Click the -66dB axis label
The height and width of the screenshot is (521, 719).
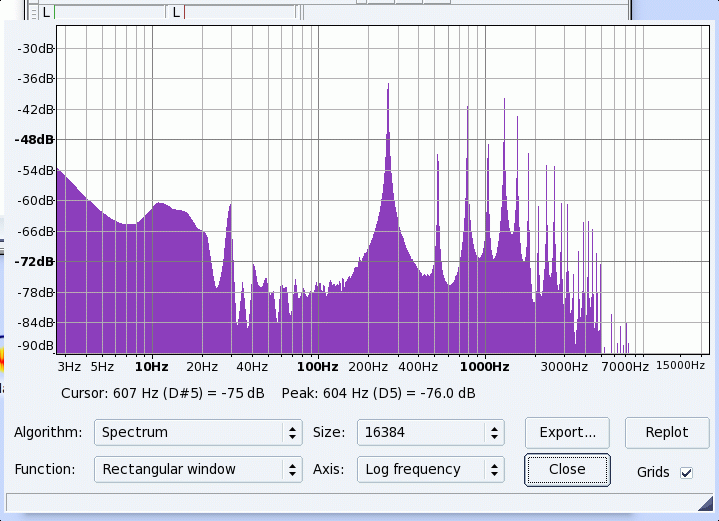[x=35, y=232]
